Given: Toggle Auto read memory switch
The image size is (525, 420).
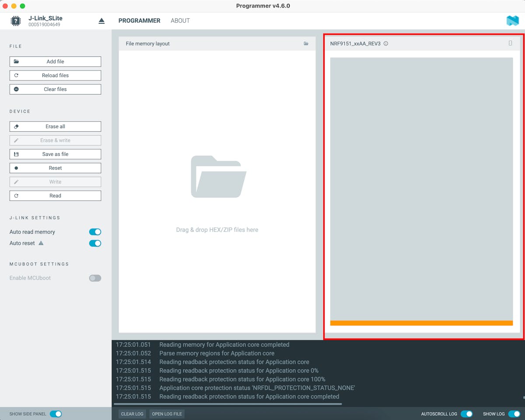Looking at the screenshot, I should pyautogui.click(x=95, y=232).
